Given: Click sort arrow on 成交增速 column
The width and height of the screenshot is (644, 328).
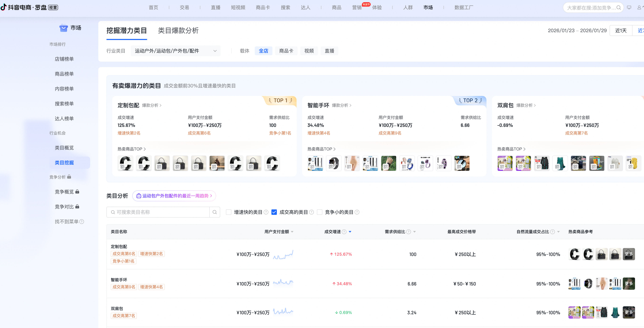Looking at the screenshot, I should [350, 232].
